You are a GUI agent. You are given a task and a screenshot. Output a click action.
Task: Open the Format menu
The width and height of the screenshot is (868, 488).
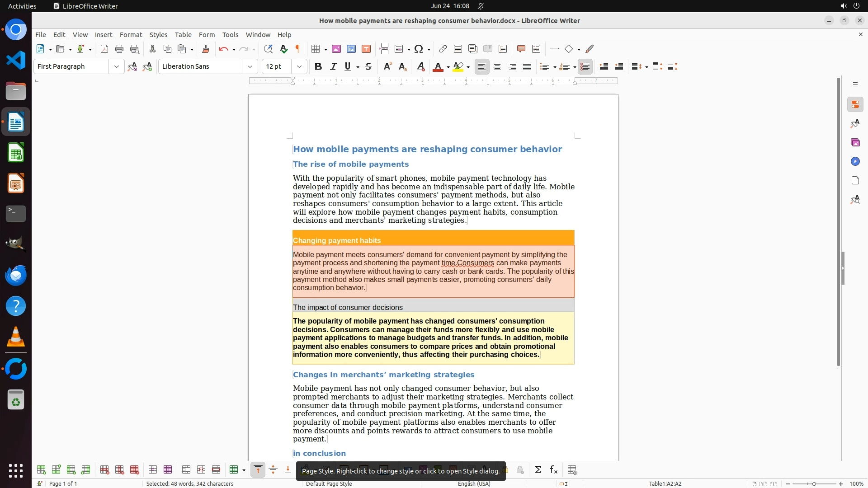(131, 34)
